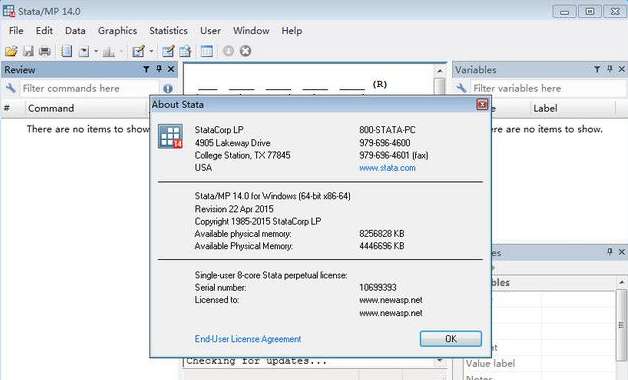
Task: Open the Help menu
Action: tap(292, 31)
